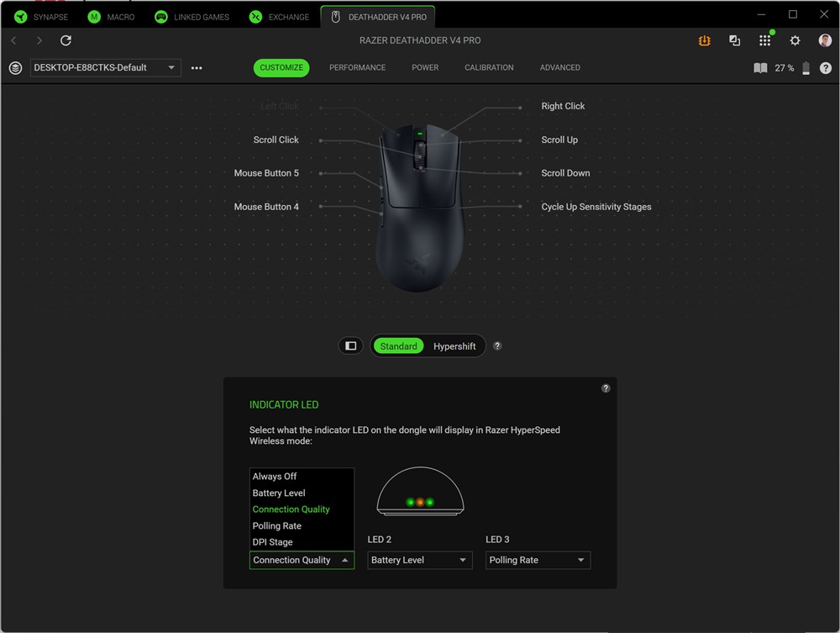This screenshot has height=633, width=840.
Task: Choose DPI Stage from the open list
Action: pyautogui.click(x=273, y=542)
